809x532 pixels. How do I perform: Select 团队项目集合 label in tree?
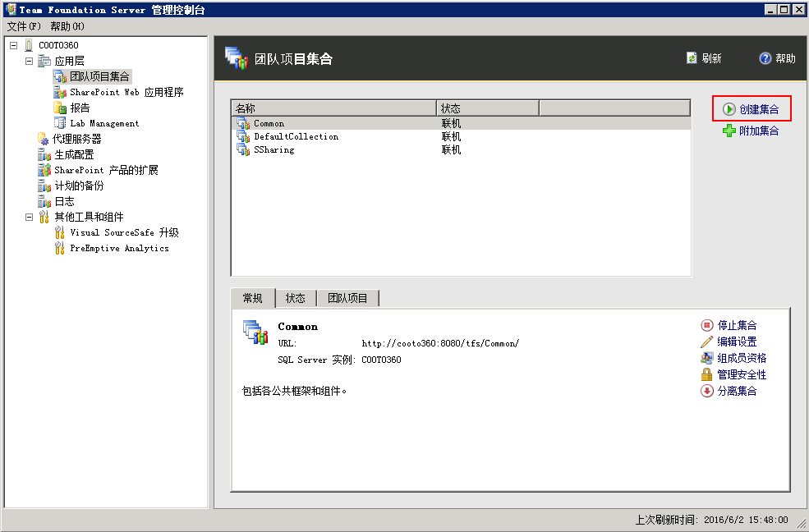99,77
